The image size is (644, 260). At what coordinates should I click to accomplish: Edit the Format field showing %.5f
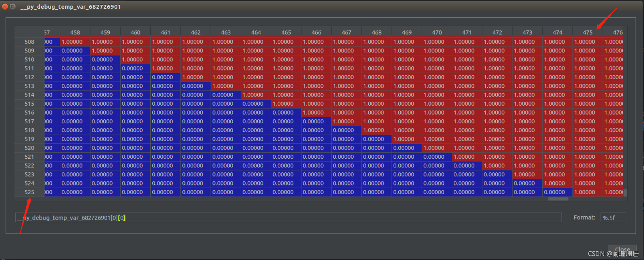[x=613, y=218]
